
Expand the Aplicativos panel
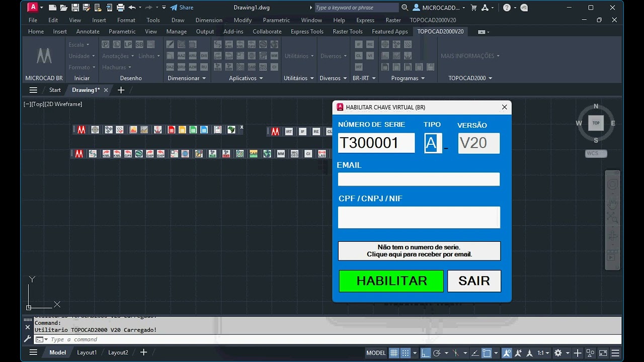tap(246, 78)
